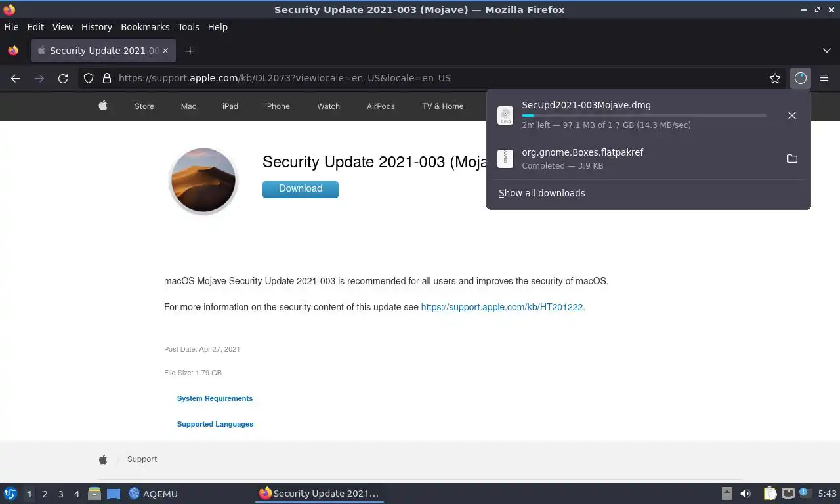Cancel the SecUpd2021-003Mojave.dmg download
The width and height of the screenshot is (840, 504).
(x=792, y=115)
